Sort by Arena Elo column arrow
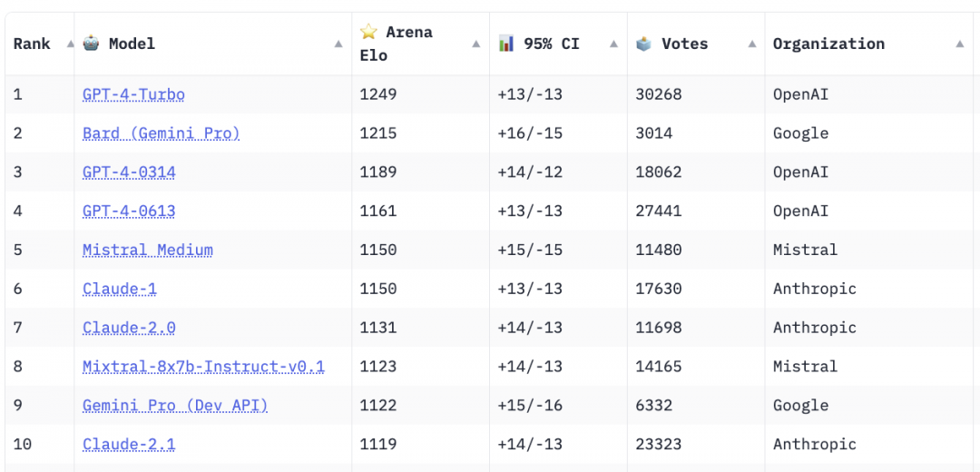The height and width of the screenshot is (472, 980). point(475,44)
